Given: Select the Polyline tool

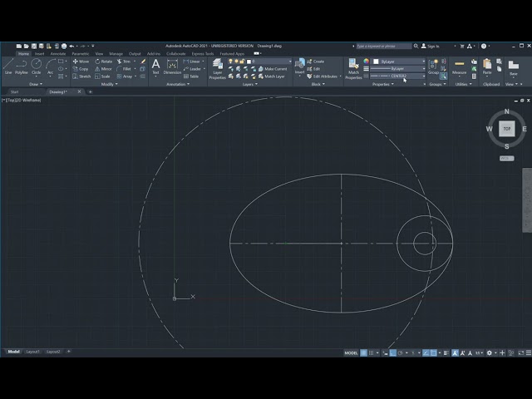Looking at the screenshot, I should click(22, 66).
